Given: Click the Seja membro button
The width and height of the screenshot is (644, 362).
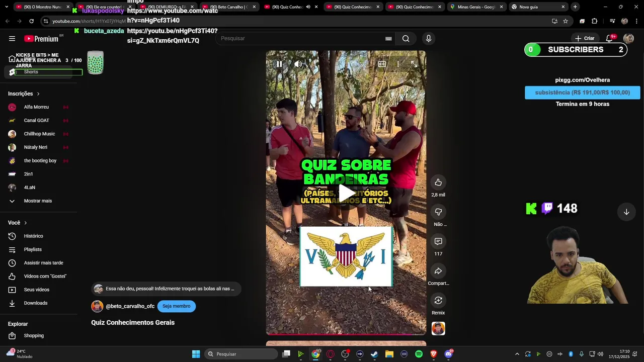Looking at the screenshot, I should [176, 306].
